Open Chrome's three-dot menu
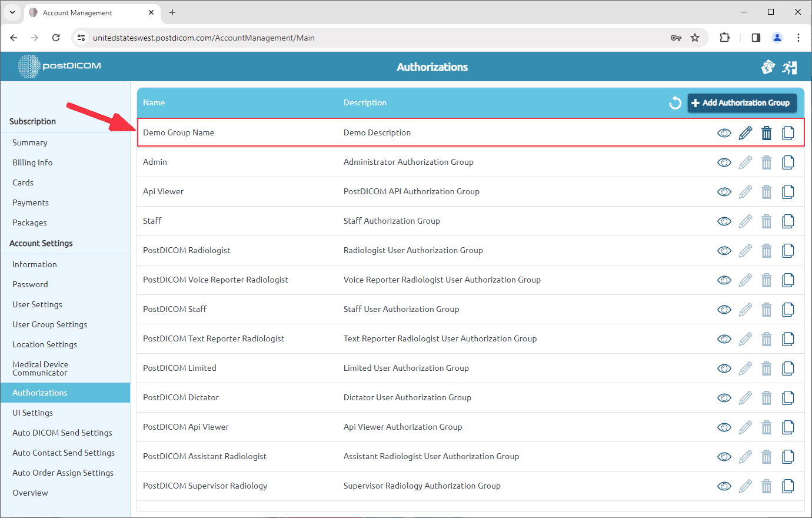Viewport: 812px width, 518px height. pos(798,37)
